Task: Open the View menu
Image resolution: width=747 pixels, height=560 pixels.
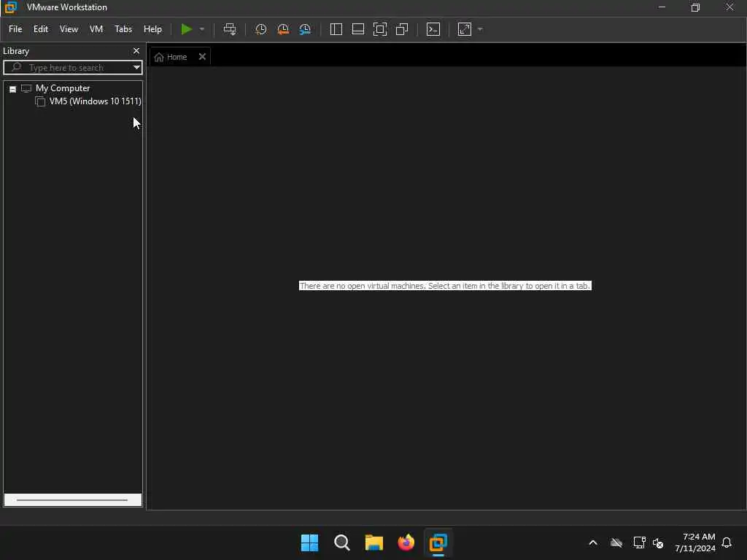Action: pyautogui.click(x=69, y=29)
